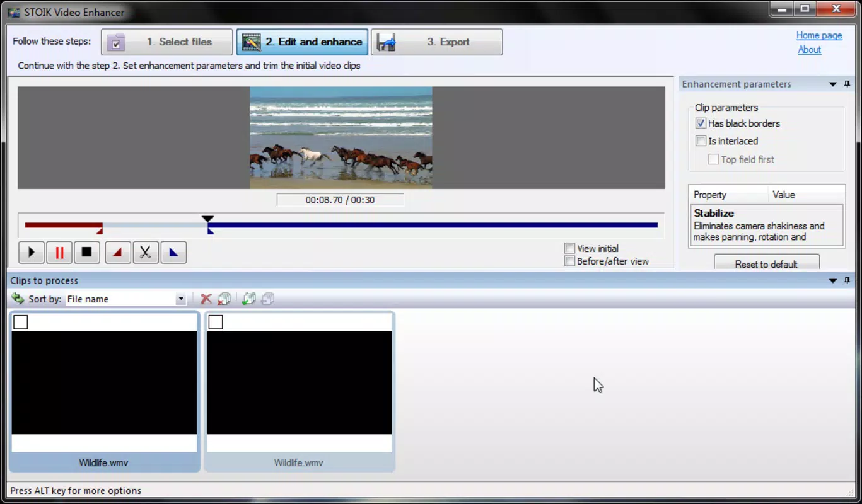Start playback with the Play button
Viewport: 862px width, 504px height.
32,253
